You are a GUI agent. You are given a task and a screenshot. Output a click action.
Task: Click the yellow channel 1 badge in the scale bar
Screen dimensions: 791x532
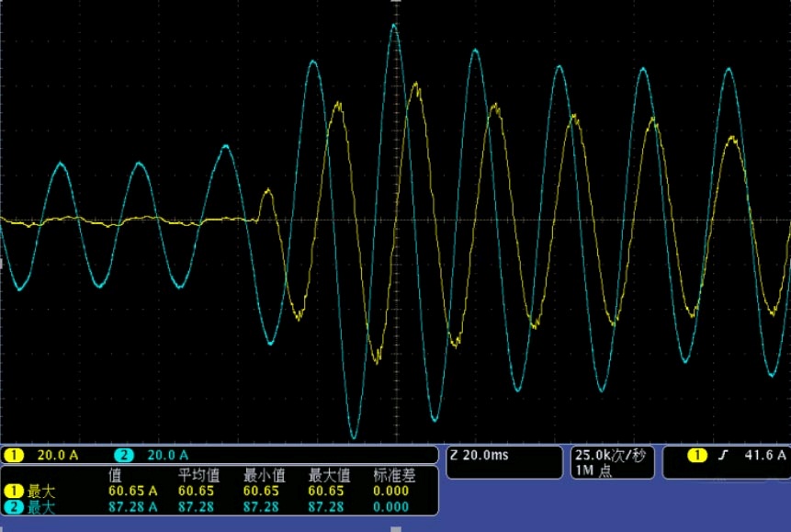(14, 455)
